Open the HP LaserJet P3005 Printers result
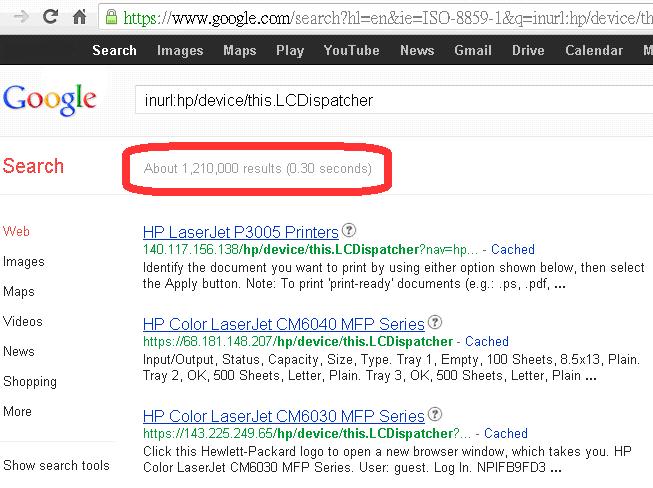Image resolution: width=653 pixels, height=488 pixels. tap(241, 232)
